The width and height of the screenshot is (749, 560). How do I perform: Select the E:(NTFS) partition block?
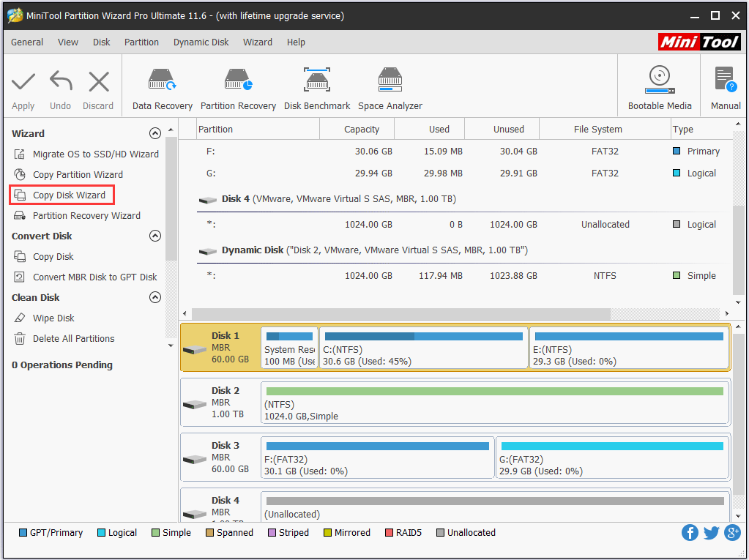click(x=629, y=348)
